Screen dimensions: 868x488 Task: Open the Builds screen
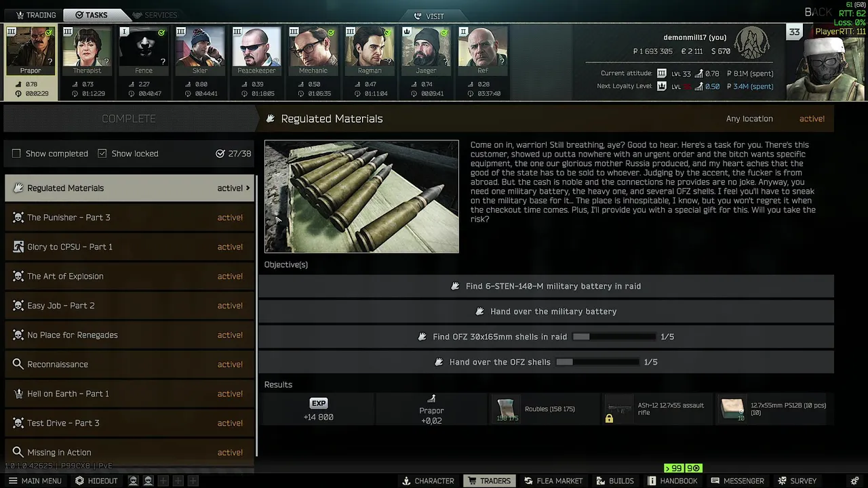[x=615, y=481]
